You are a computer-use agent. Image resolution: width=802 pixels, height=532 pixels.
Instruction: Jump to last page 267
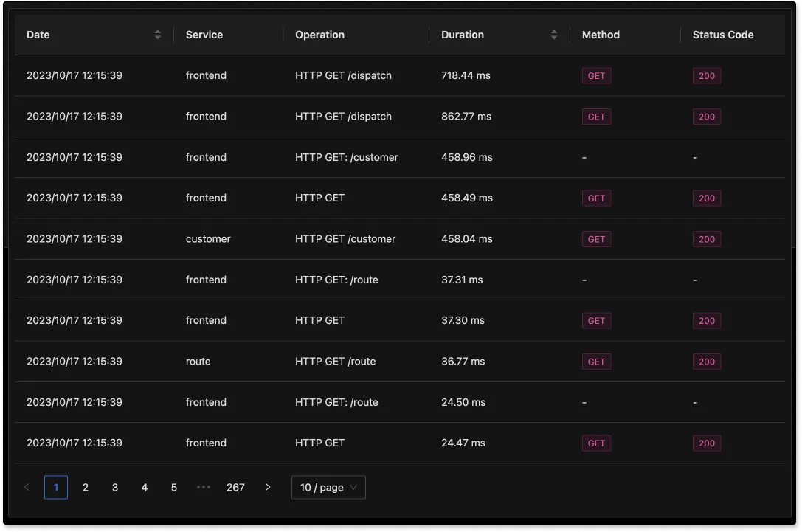click(235, 488)
